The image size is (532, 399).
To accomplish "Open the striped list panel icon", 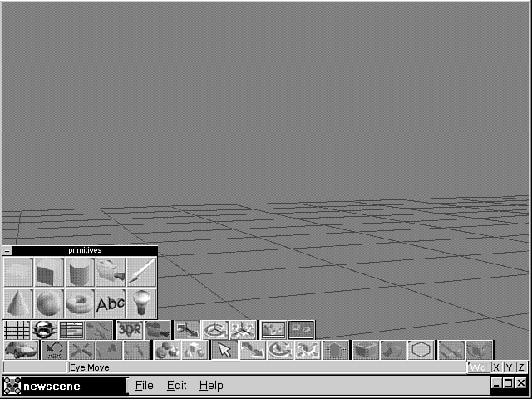I will (x=71, y=330).
